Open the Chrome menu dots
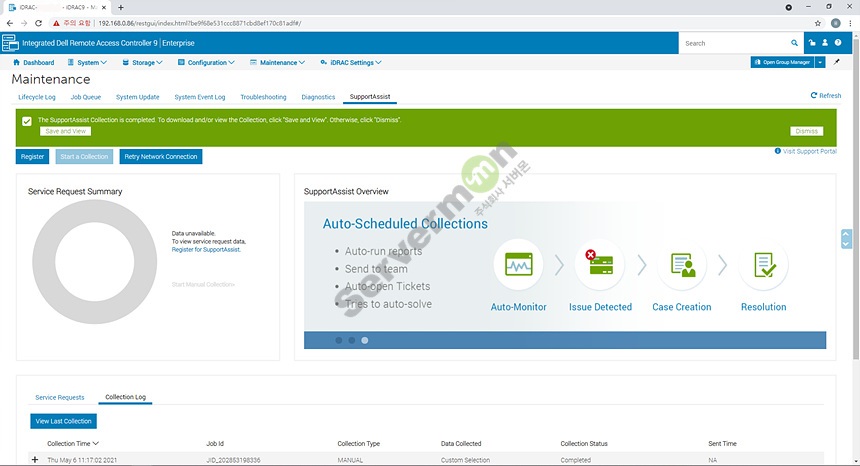 851,23
